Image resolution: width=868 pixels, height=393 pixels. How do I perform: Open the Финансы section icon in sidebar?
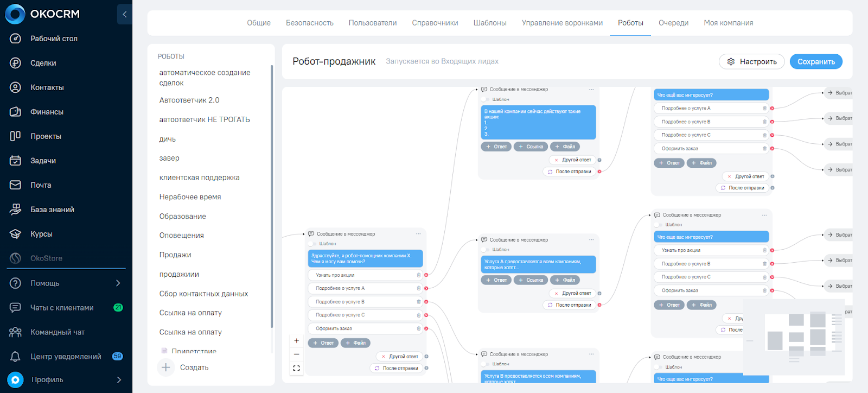[x=15, y=112]
